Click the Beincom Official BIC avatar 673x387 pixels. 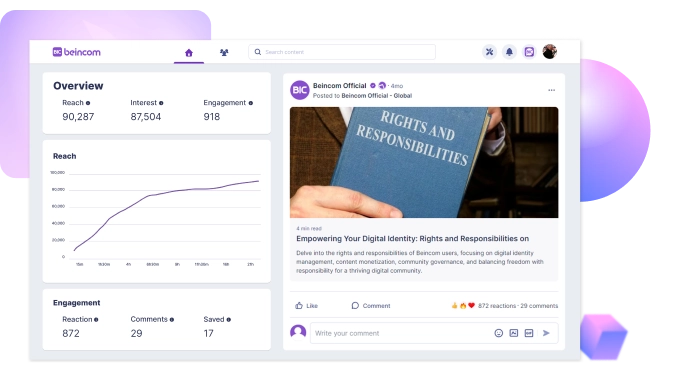point(300,90)
